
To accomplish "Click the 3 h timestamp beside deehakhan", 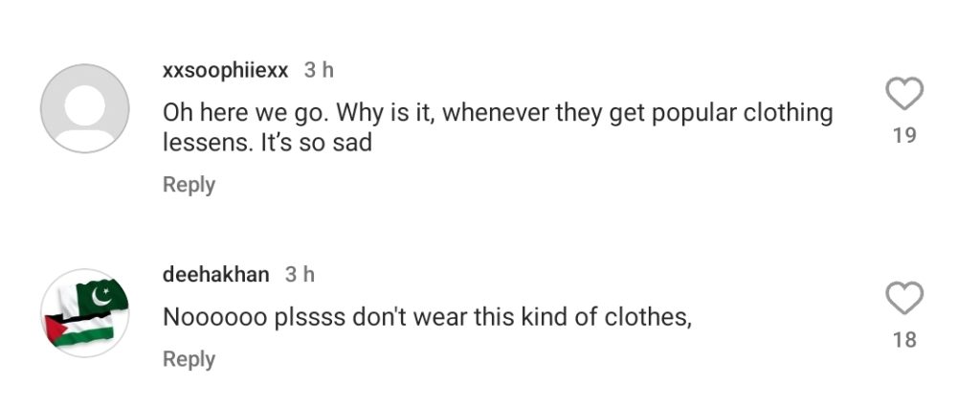I will coord(301,275).
